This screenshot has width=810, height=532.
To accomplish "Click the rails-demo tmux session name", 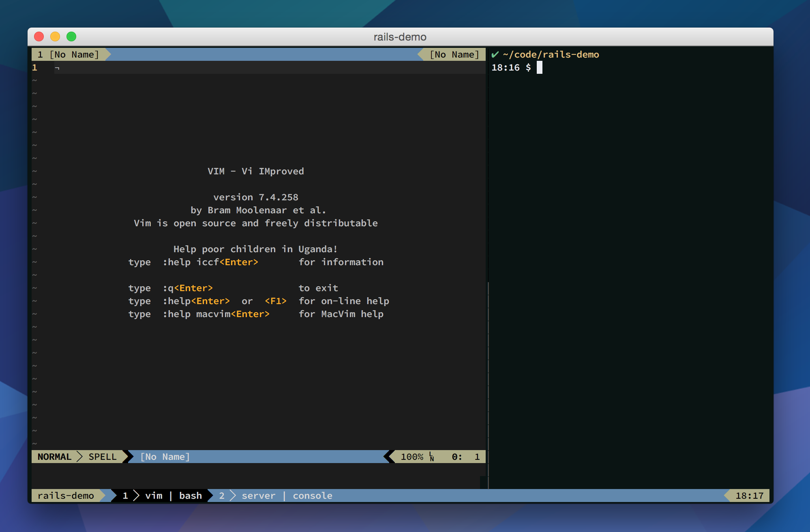I will point(66,496).
